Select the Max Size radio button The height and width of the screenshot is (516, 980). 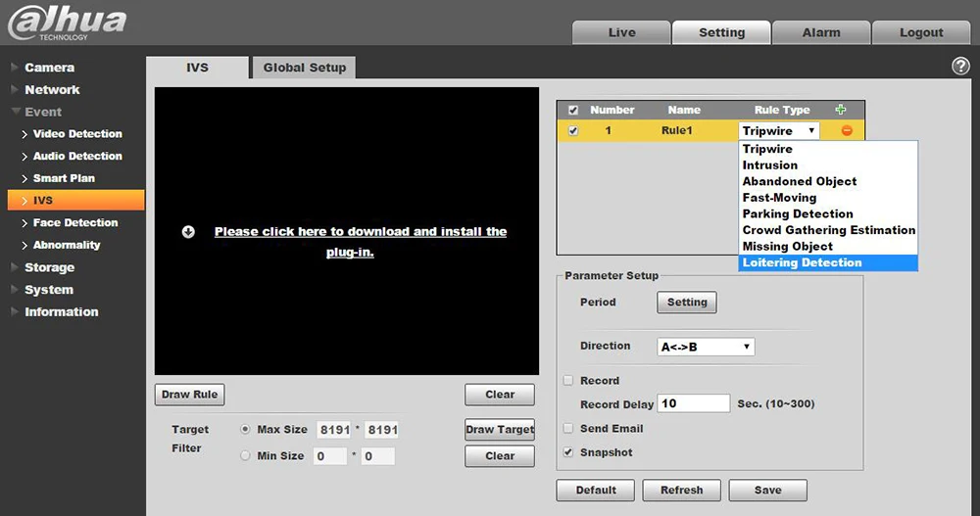pos(245,429)
